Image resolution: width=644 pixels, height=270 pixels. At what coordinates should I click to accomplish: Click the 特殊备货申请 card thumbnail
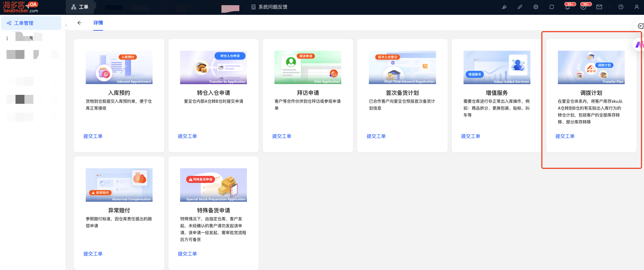214,185
